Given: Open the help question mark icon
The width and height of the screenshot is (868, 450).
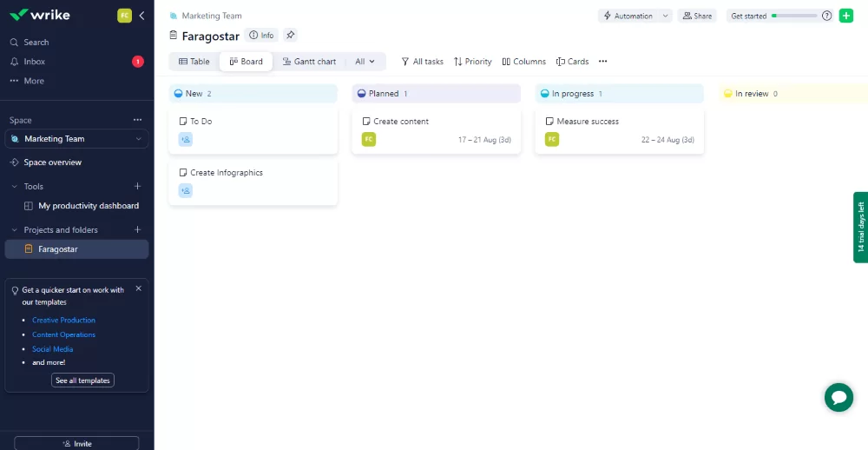Looking at the screenshot, I should point(826,16).
